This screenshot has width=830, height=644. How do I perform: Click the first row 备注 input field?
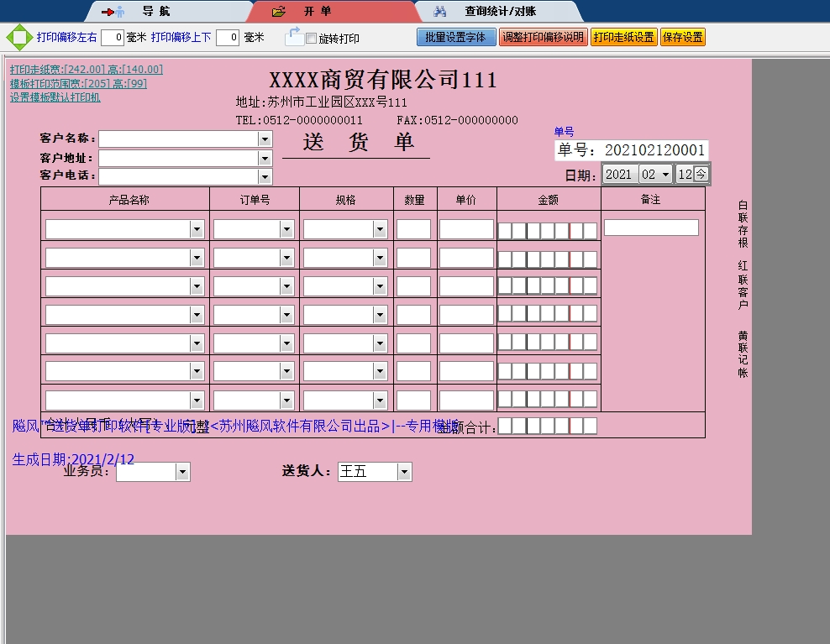[651, 228]
